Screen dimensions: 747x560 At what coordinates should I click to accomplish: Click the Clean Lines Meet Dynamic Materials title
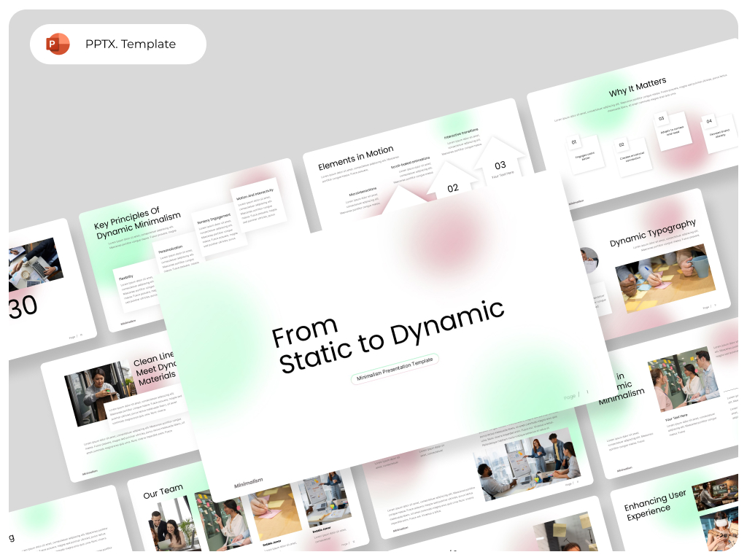(x=155, y=368)
